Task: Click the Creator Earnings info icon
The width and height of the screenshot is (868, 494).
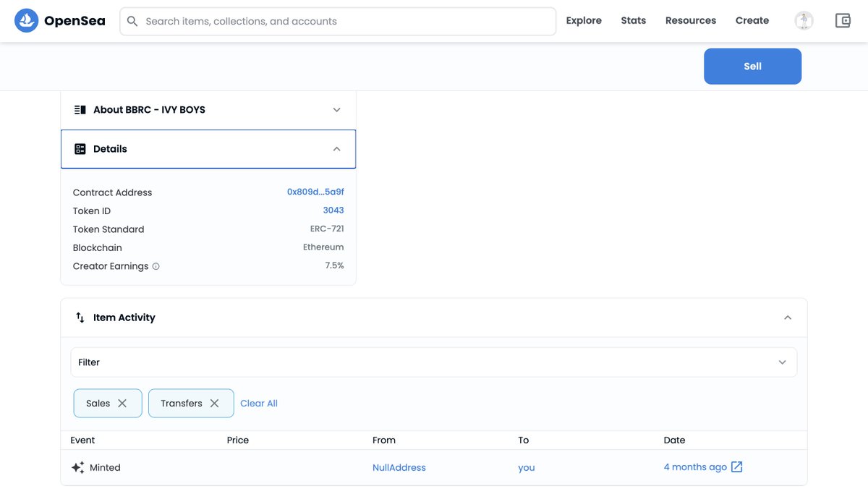Action: (x=156, y=266)
